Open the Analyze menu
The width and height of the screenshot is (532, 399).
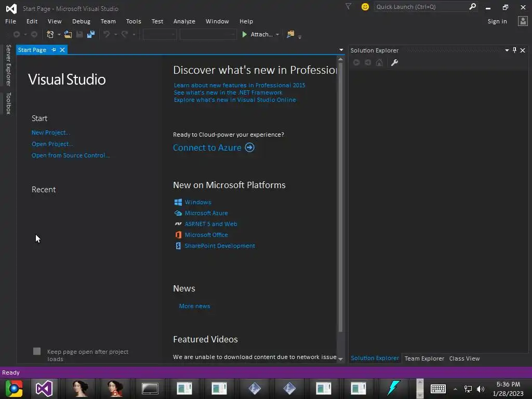(x=184, y=21)
